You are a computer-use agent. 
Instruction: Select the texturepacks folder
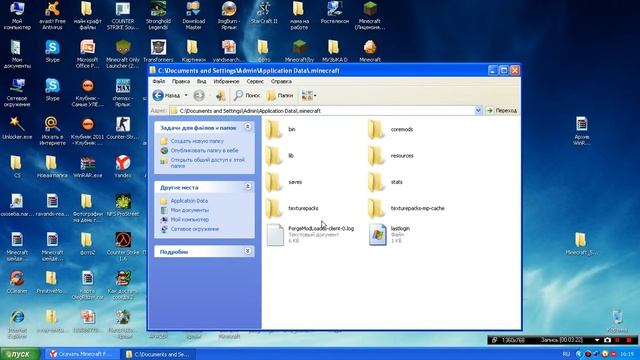coord(292,208)
